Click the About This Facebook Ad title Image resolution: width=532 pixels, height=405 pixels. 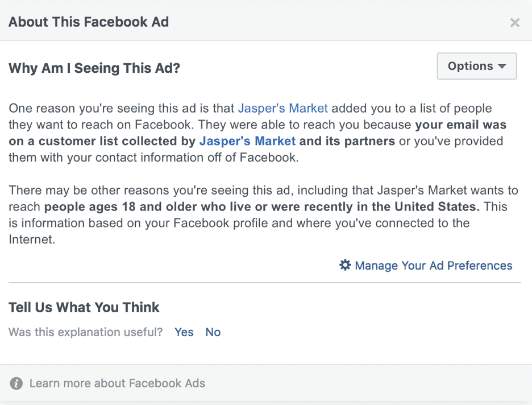pos(89,22)
